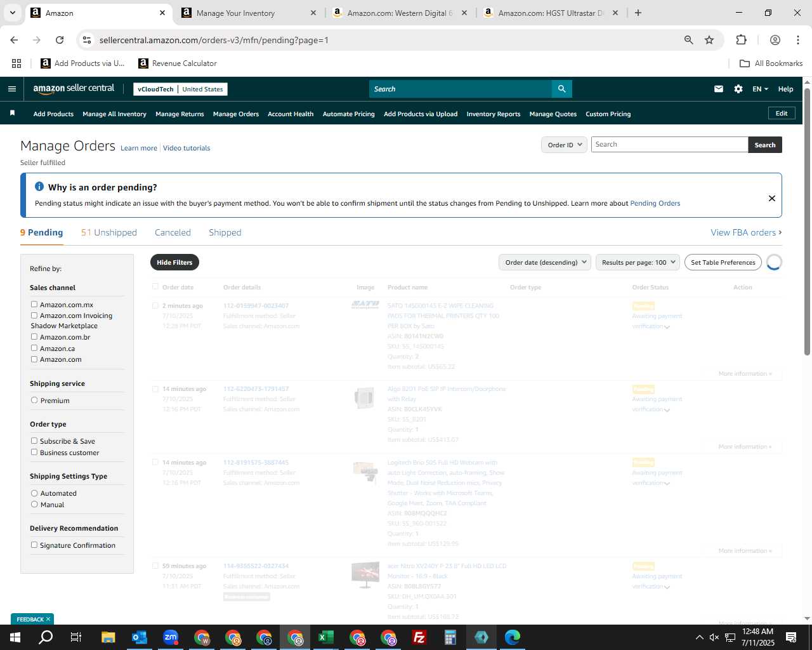Select the Premium shipping service radio

[x=34, y=401]
